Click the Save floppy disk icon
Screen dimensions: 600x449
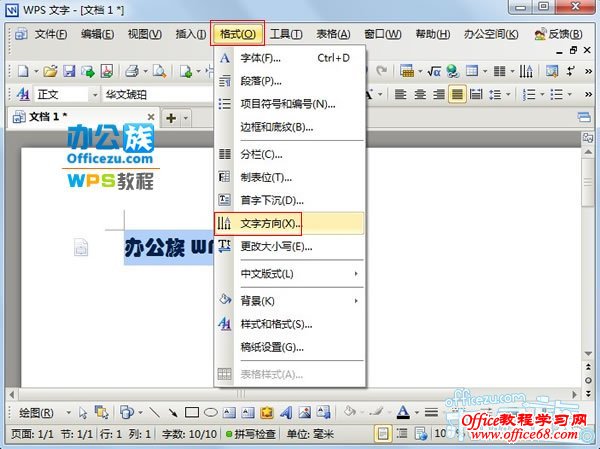click(69, 71)
